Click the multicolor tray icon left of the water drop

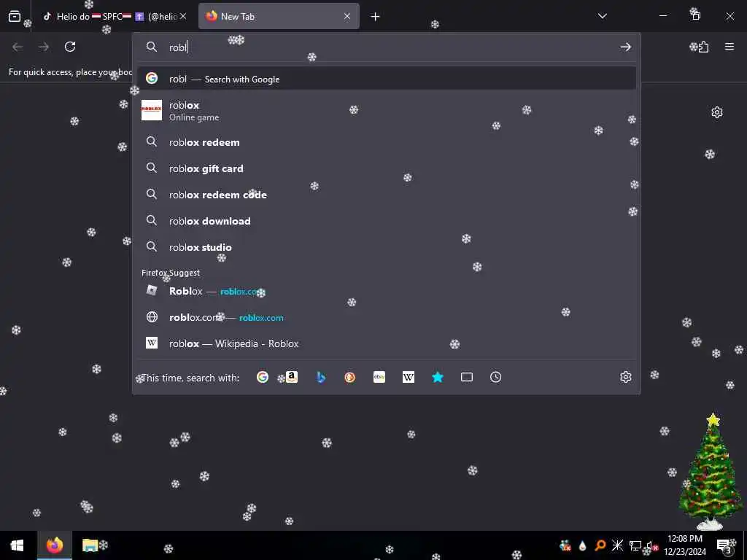click(x=565, y=545)
